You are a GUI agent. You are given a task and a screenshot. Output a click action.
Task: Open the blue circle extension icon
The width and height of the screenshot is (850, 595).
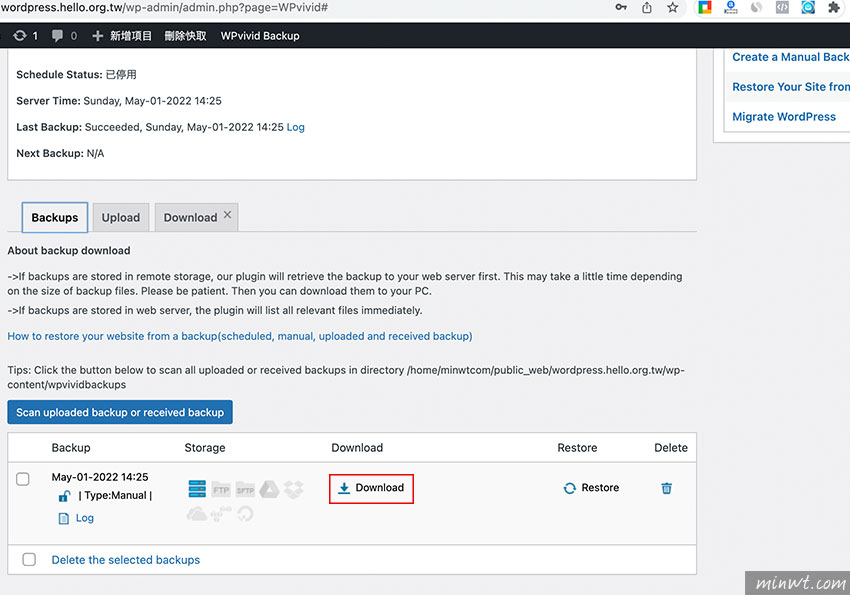[731, 8]
